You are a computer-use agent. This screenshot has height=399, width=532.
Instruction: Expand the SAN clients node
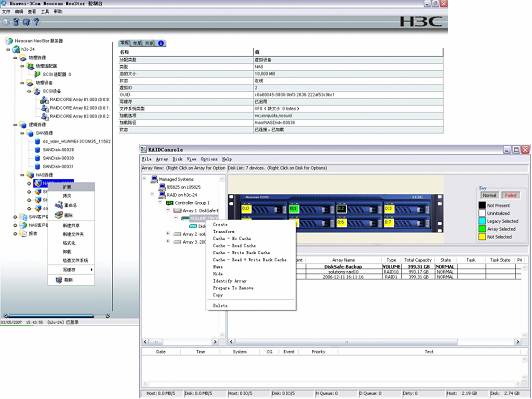pyautogui.click(x=15, y=217)
